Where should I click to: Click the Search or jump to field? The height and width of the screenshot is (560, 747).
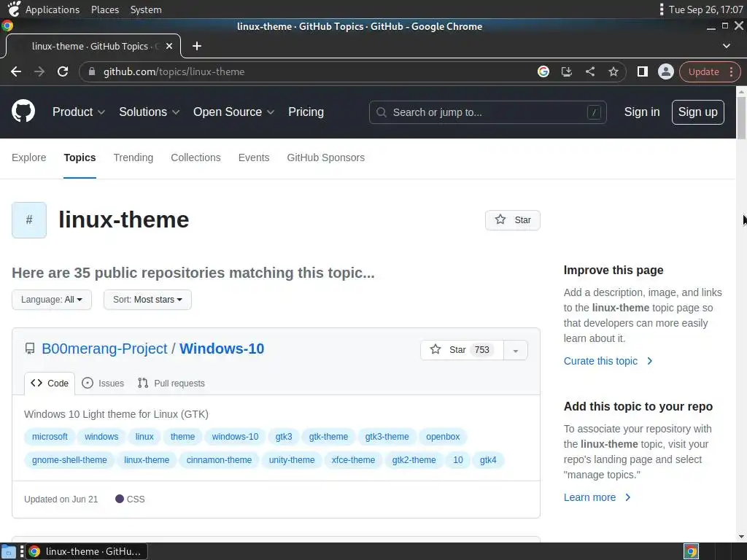point(487,112)
